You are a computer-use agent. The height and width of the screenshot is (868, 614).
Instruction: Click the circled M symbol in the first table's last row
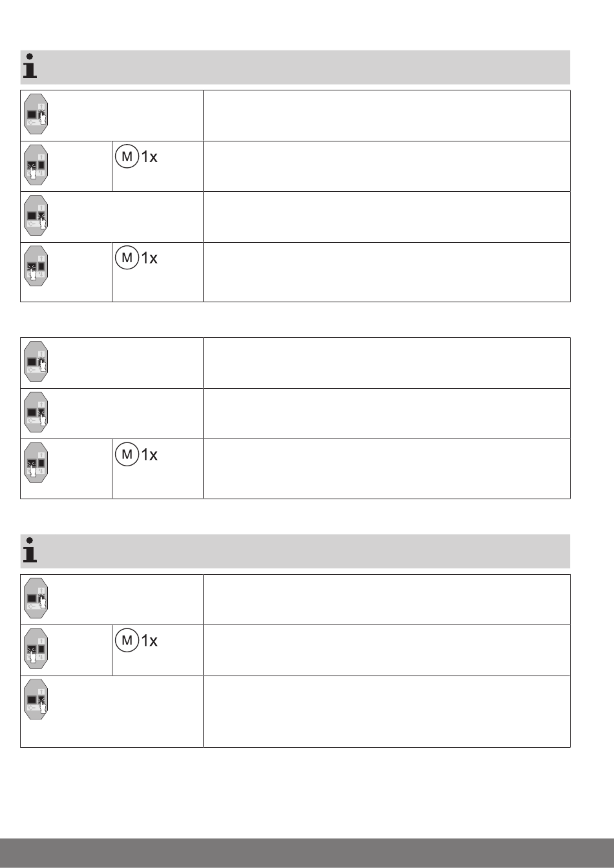pos(127,258)
